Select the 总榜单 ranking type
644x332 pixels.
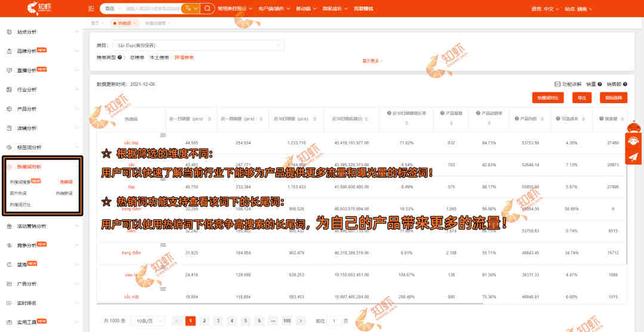(x=137, y=58)
